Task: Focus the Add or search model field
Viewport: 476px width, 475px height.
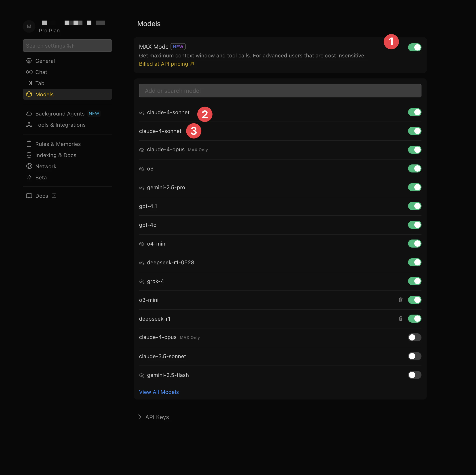Action: click(280, 91)
